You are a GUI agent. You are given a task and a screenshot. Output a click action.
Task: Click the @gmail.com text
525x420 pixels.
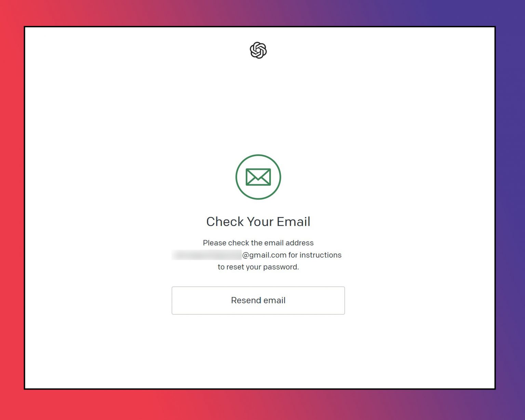click(264, 255)
